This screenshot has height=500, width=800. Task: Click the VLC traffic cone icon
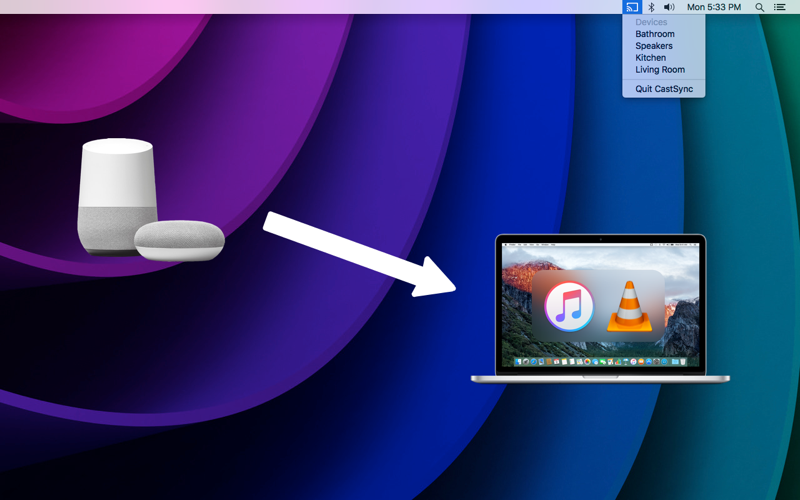point(630,307)
